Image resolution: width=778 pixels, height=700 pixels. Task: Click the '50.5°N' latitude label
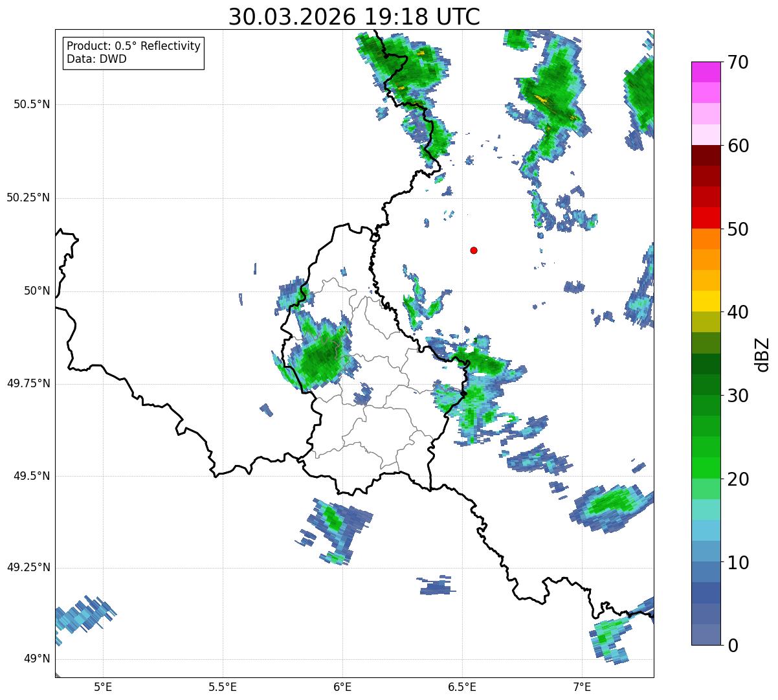point(31,105)
